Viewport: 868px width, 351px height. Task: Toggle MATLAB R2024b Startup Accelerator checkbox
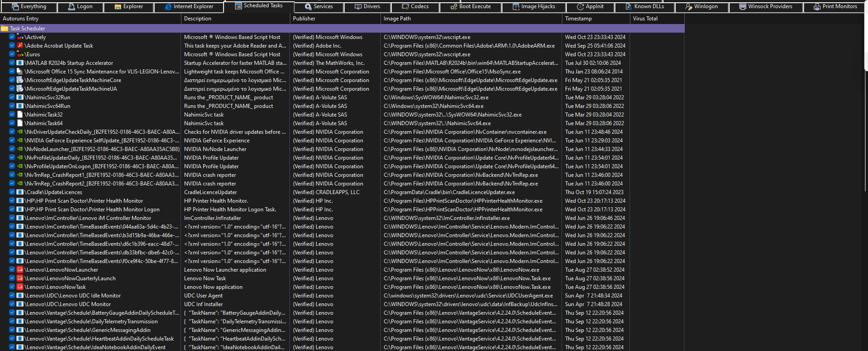pos(12,63)
